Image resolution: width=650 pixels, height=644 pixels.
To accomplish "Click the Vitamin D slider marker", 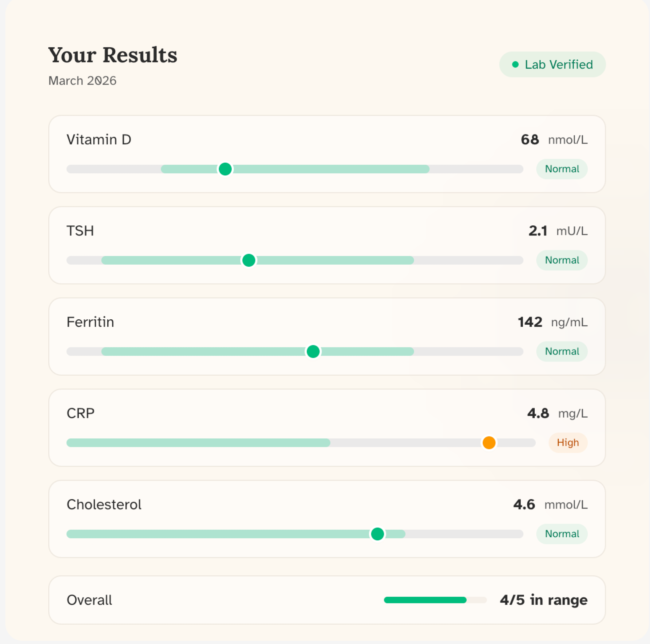I will [x=225, y=169].
